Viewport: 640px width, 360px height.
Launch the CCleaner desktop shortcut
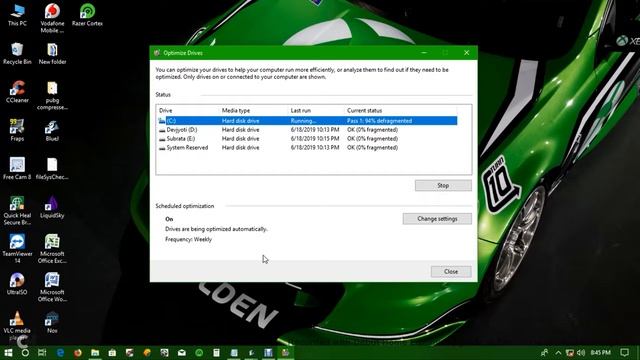point(17,91)
